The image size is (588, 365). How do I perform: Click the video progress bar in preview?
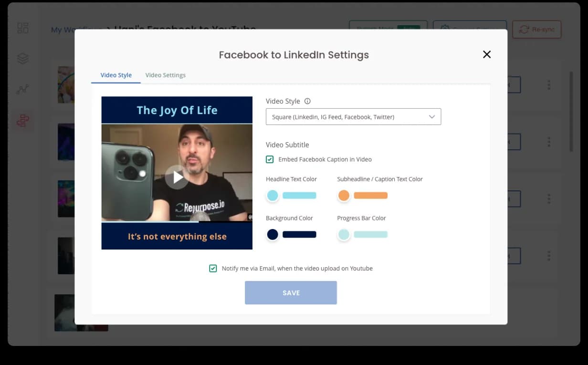pos(177,222)
